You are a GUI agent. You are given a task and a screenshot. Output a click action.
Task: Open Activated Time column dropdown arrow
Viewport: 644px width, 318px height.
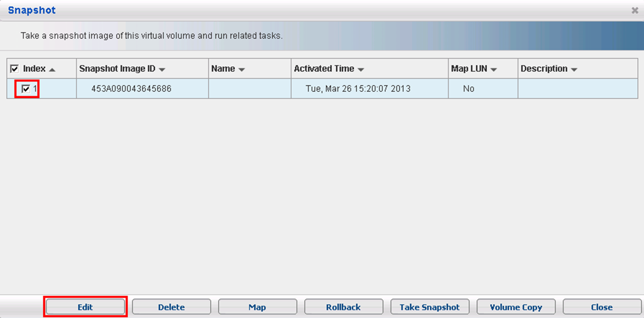tap(360, 70)
